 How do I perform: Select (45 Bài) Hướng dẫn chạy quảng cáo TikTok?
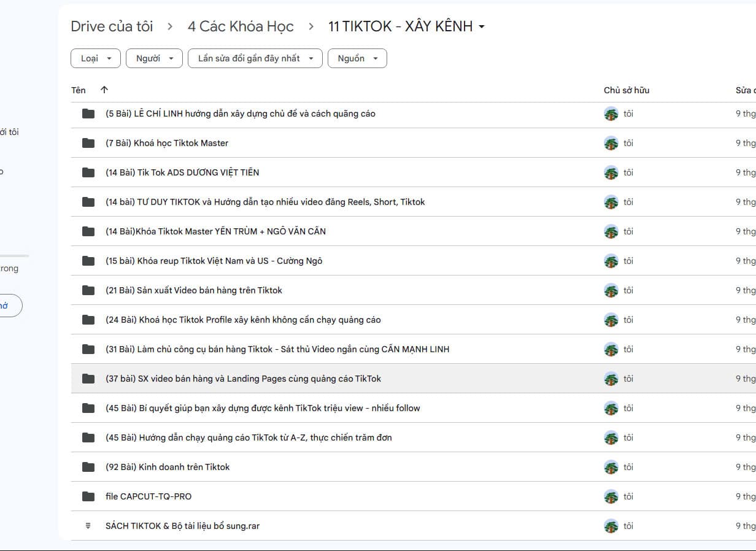click(249, 437)
